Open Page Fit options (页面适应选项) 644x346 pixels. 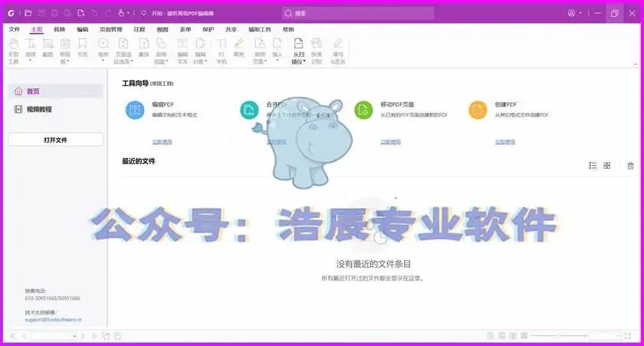tap(123, 51)
